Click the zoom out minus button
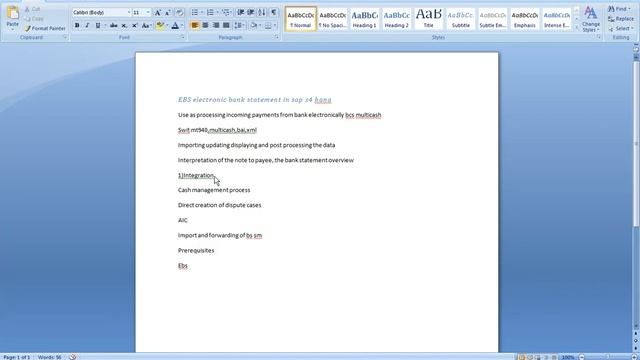 pyautogui.click(x=582, y=357)
